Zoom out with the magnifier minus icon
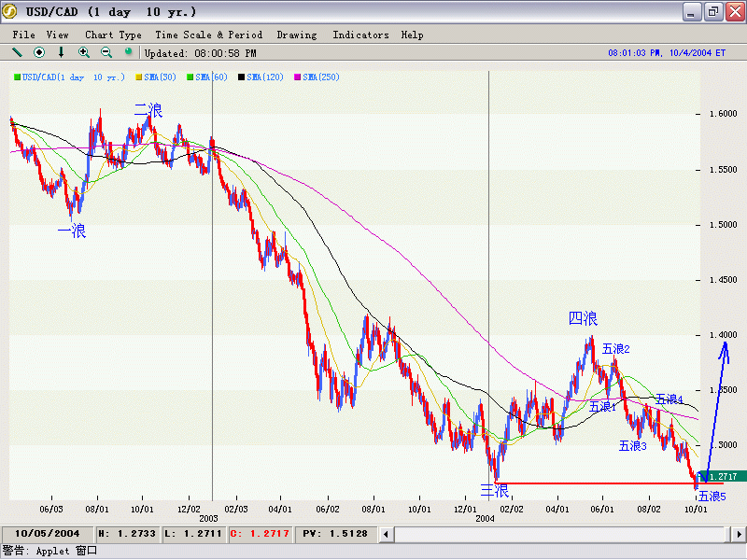This screenshot has height=560, width=747. 106,52
